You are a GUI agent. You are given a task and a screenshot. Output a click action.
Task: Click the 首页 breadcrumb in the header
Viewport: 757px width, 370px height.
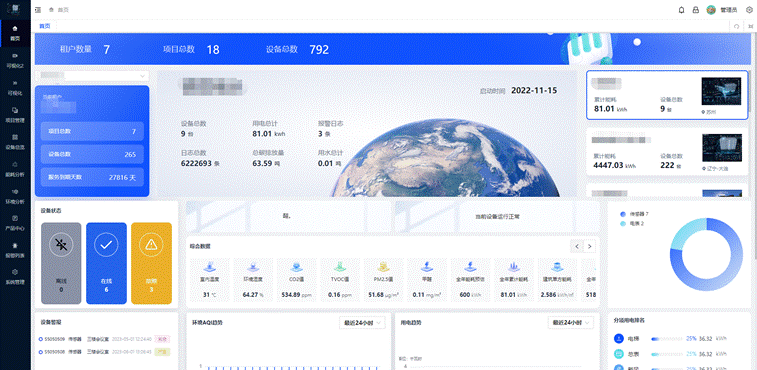click(63, 10)
